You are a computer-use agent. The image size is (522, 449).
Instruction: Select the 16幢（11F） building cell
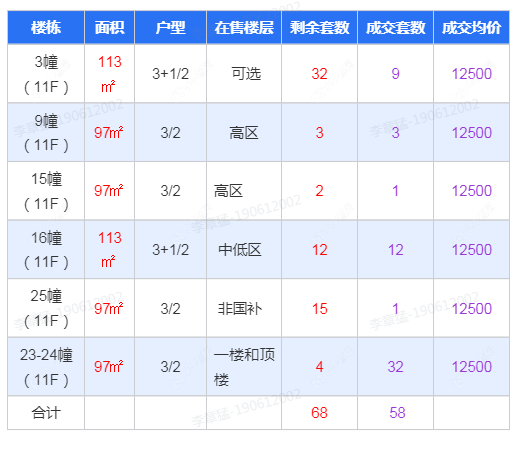[x=46, y=250]
